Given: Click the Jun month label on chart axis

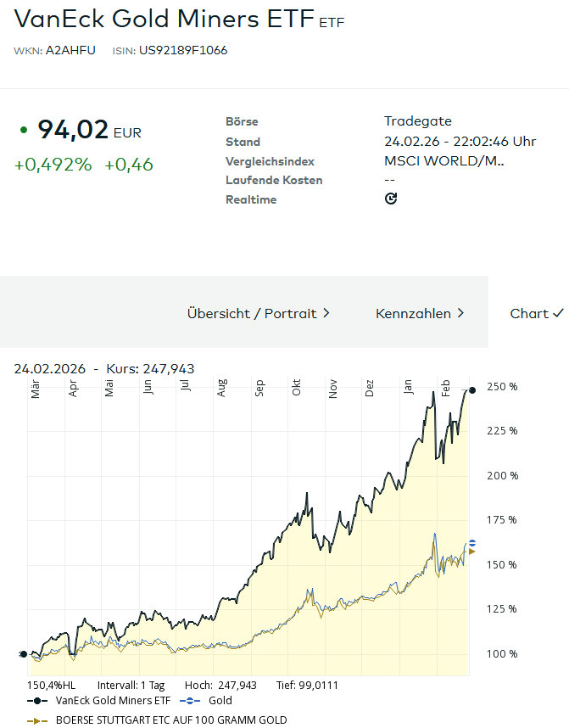Looking at the screenshot, I should click(147, 387).
